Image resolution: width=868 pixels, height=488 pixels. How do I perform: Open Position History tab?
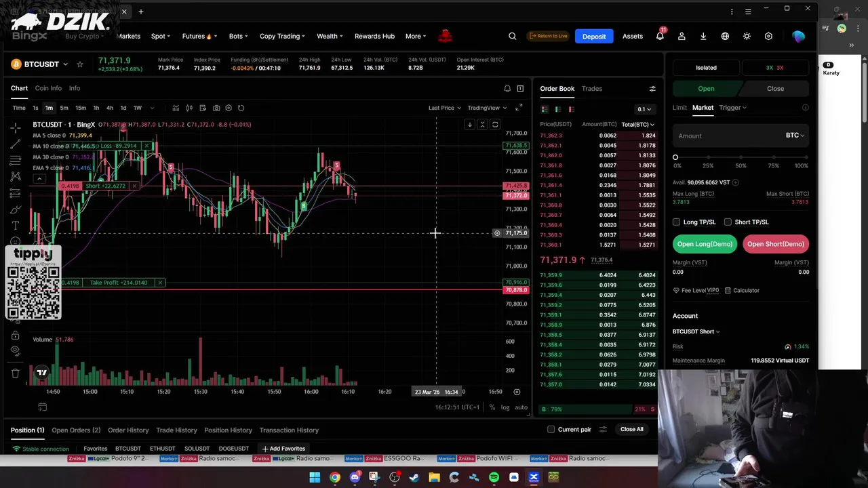pyautogui.click(x=228, y=430)
